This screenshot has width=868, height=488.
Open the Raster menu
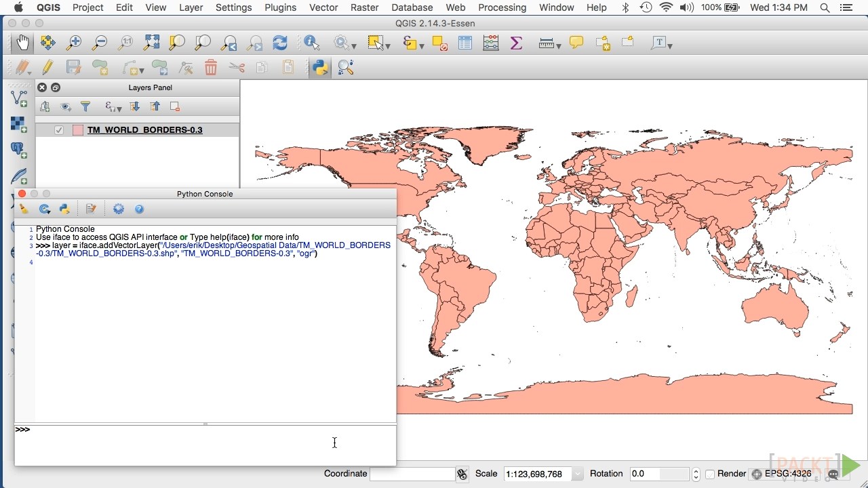pos(364,7)
